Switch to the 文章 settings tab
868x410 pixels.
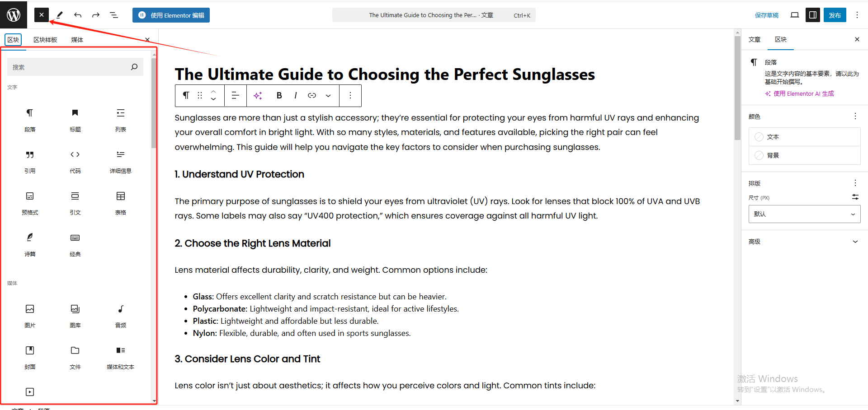(x=755, y=39)
